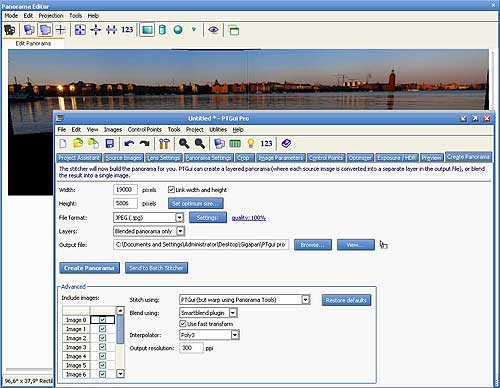Click the green table icon in PTGui toolbar

(x=235, y=144)
